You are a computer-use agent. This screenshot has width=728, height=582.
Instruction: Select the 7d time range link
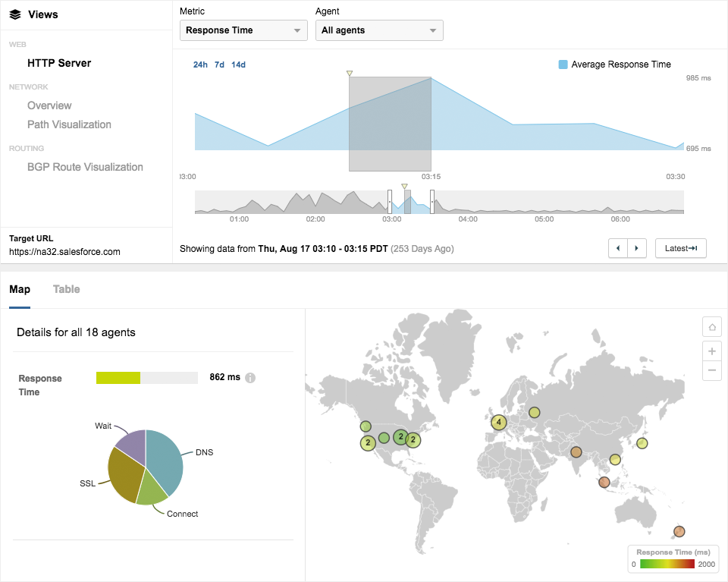pos(219,64)
